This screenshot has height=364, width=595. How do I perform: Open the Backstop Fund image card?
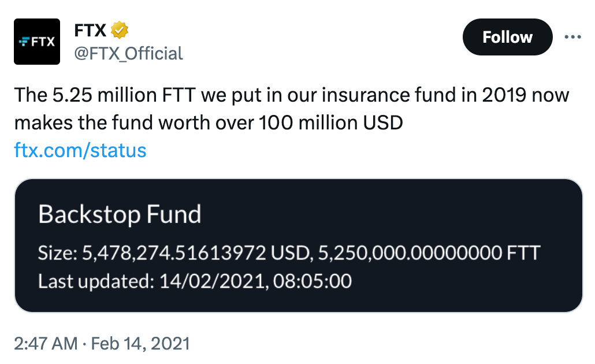point(298,246)
